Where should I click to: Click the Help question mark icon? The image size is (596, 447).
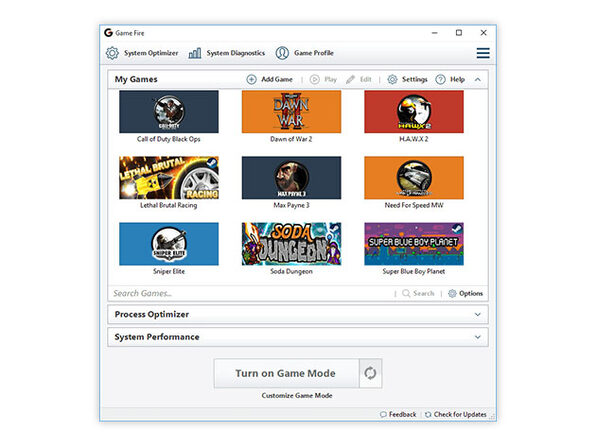[440, 79]
